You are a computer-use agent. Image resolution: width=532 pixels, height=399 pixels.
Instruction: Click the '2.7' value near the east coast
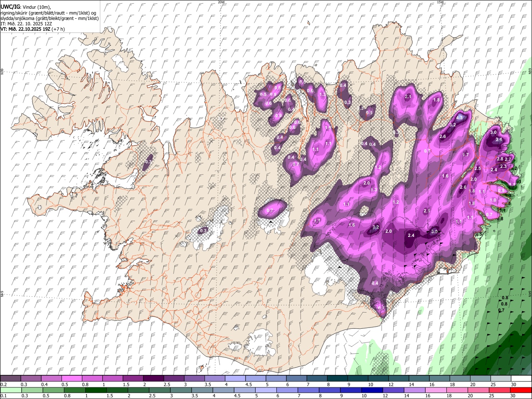click(507, 159)
